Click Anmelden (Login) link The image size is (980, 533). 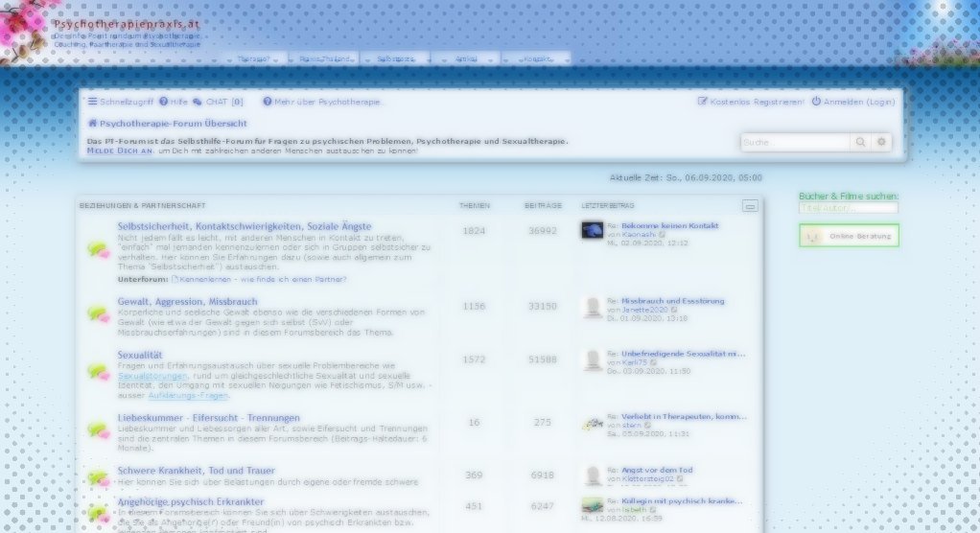tap(853, 102)
